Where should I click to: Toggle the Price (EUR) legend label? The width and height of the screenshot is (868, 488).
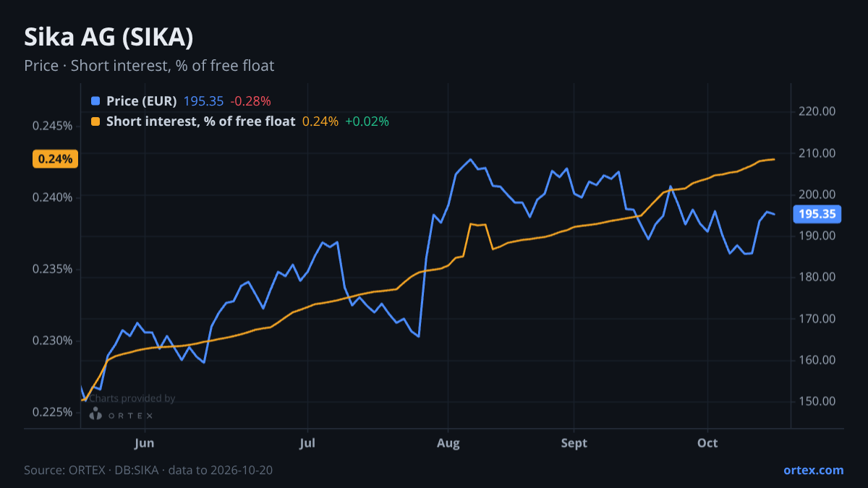click(141, 101)
